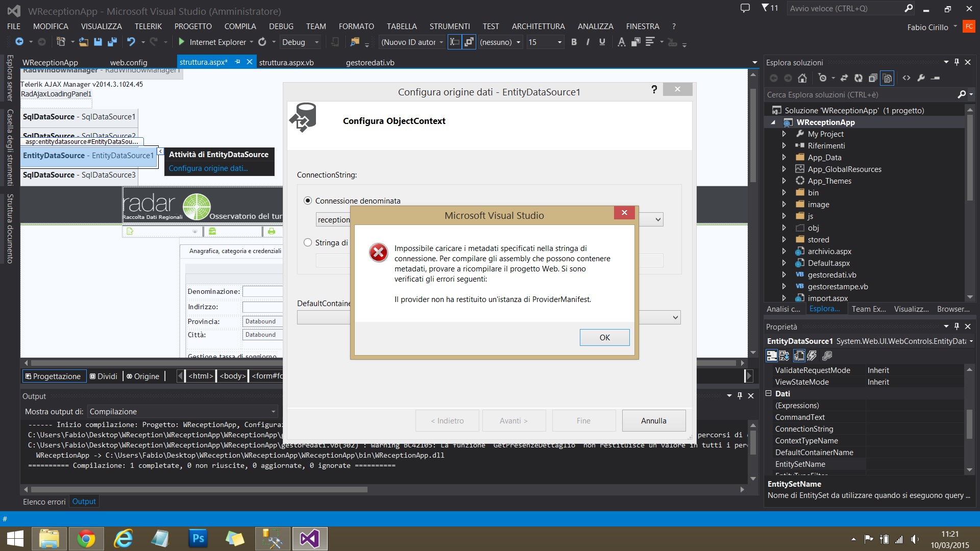Switch to the Elenco errori tab
Image resolution: width=980 pixels, height=551 pixels.
click(x=44, y=502)
